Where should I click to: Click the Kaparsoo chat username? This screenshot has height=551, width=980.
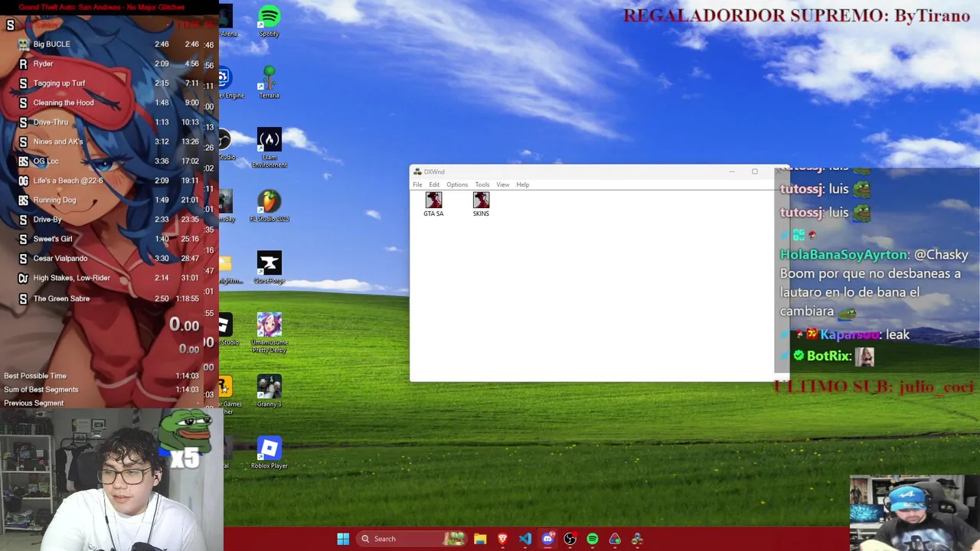tap(849, 335)
